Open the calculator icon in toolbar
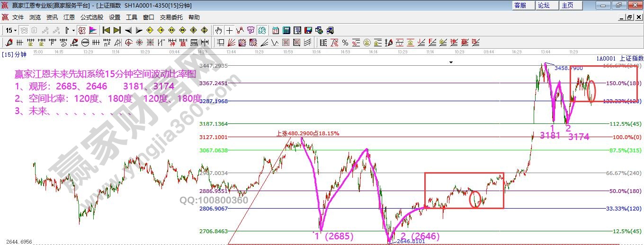The width and height of the screenshot is (644, 245). click(x=286, y=30)
